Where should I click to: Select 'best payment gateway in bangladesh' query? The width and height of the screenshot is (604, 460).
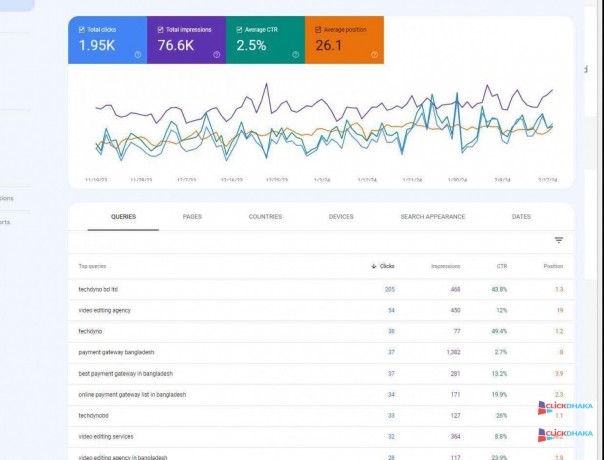[126, 374]
